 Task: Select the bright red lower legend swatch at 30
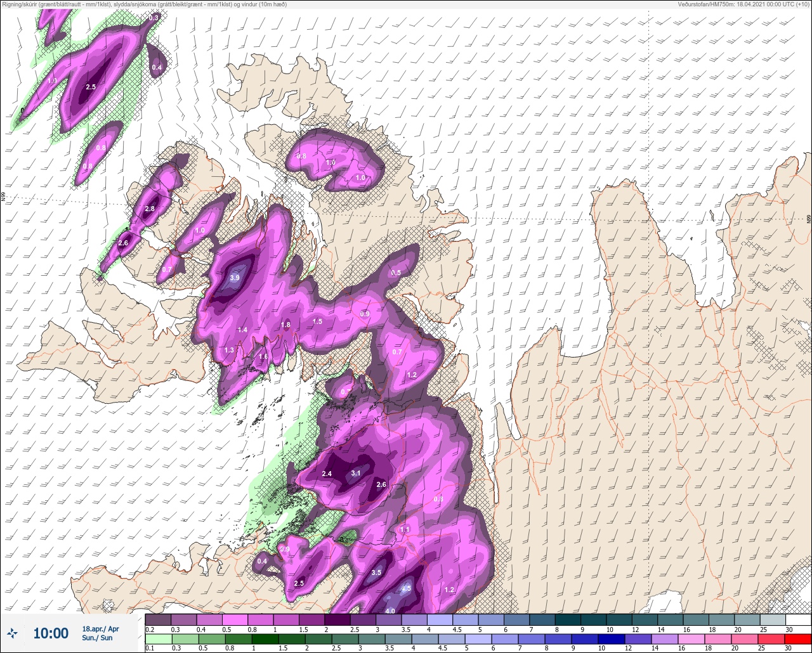798,639
